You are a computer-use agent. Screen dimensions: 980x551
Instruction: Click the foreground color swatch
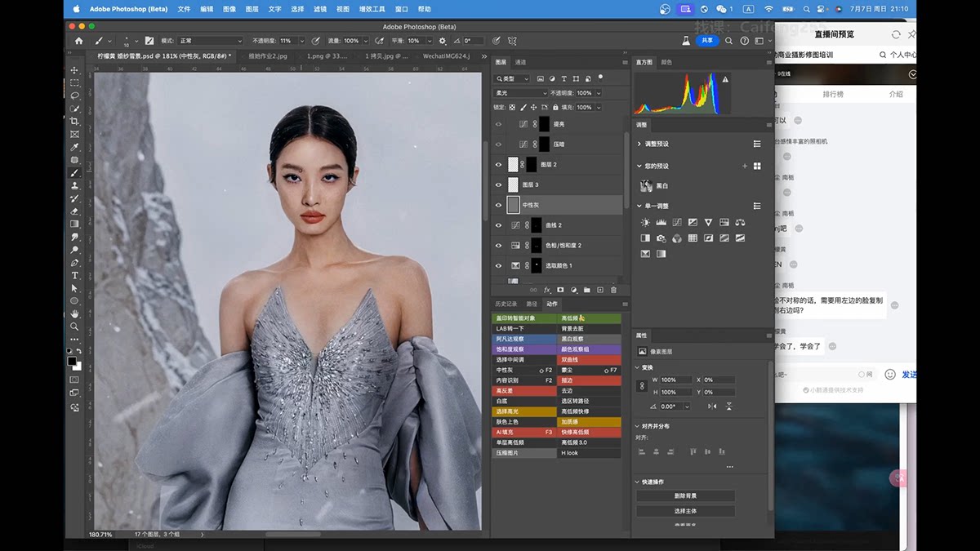point(72,360)
